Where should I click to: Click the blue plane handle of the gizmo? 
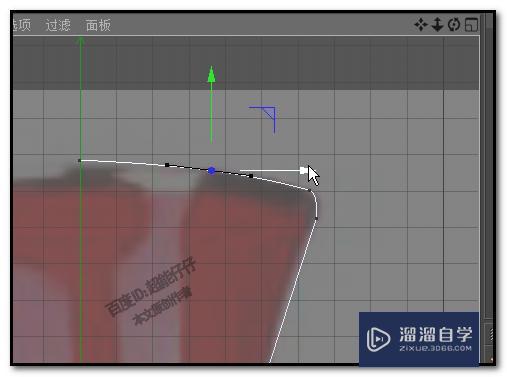click(x=269, y=113)
